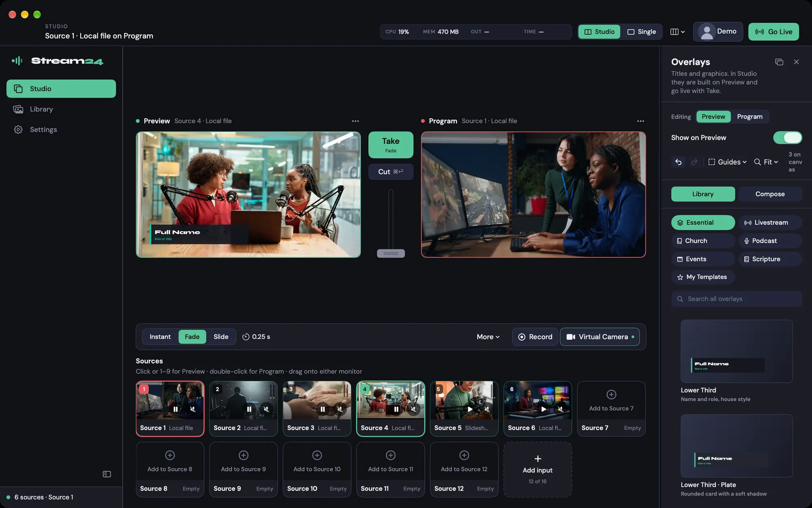Unmute Source 3 audio
The image size is (812, 508).
pos(340,409)
